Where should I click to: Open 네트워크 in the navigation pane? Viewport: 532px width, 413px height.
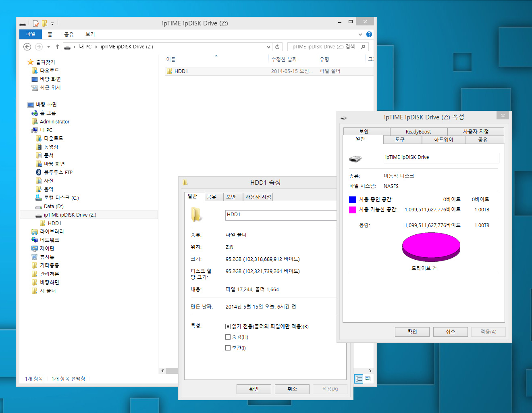point(45,240)
